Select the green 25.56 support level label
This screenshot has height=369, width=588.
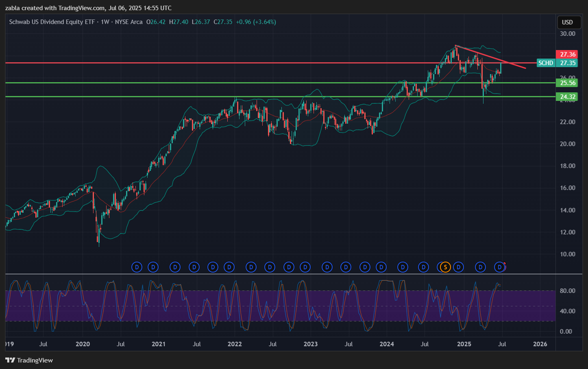click(568, 83)
